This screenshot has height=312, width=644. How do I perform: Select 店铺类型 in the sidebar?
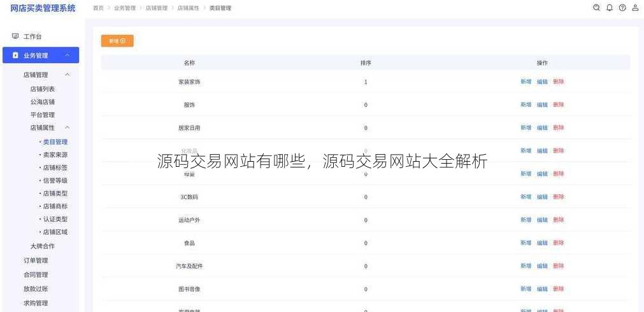click(55, 194)
